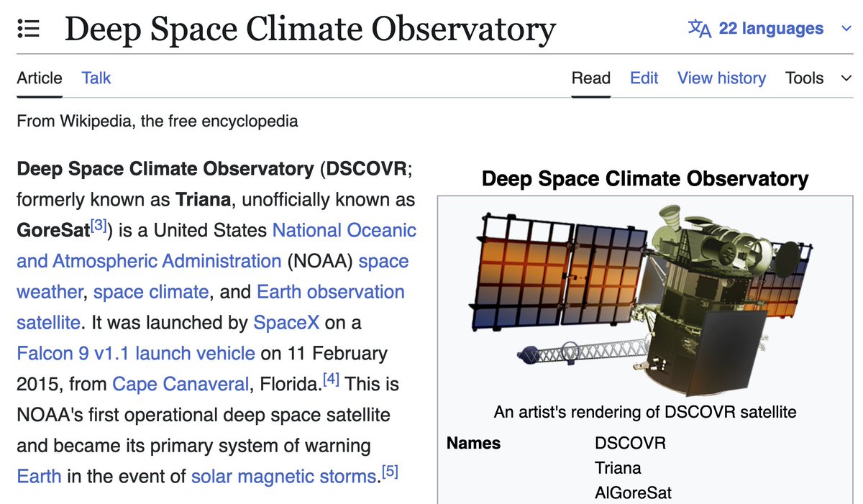Open the table of contents list icon
The height and width of the screenshot is (504, 863).
tap(29, 29)
